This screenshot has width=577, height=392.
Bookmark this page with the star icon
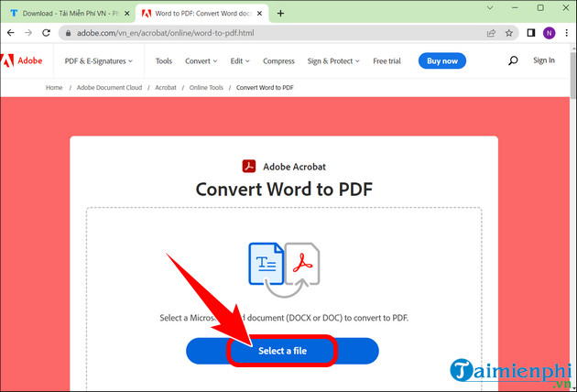(509, 33)
